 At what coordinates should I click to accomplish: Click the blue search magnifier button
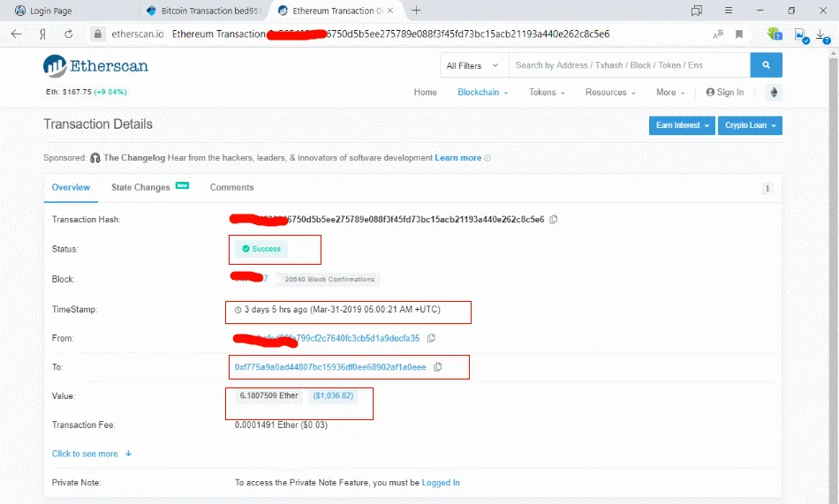[767, 64]
